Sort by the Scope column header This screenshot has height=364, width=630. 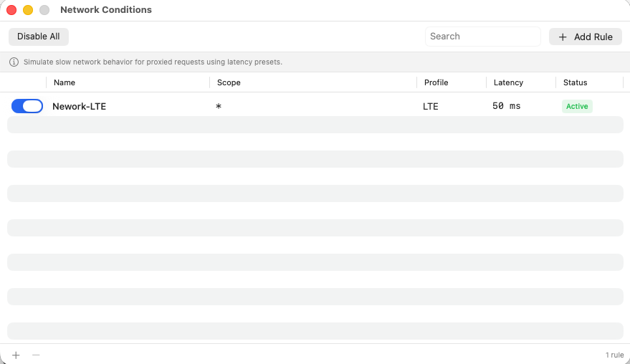click(x=229, y=82)
